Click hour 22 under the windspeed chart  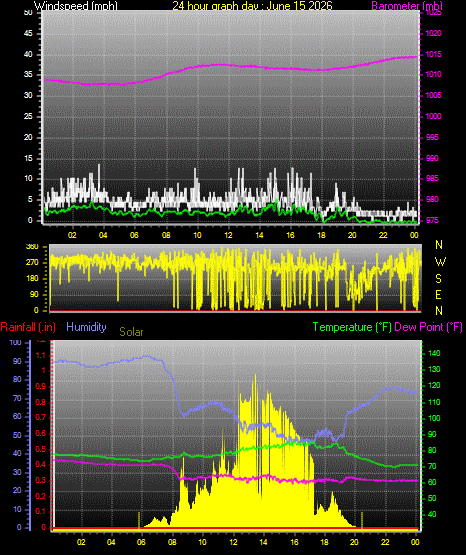pyautogui.click(x=383, y=235)
